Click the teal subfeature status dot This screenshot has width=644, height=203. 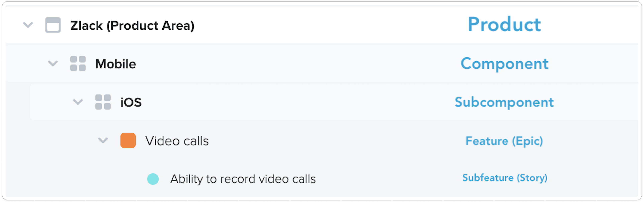(x=153, y=179)
